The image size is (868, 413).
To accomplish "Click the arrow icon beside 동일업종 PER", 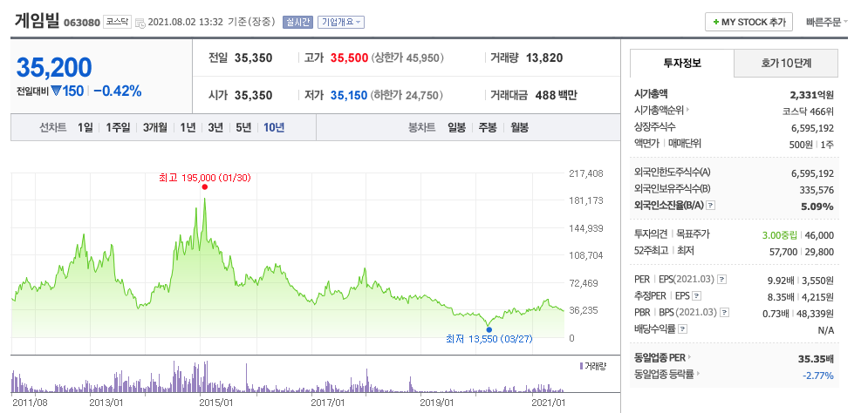I will [690, 358].
